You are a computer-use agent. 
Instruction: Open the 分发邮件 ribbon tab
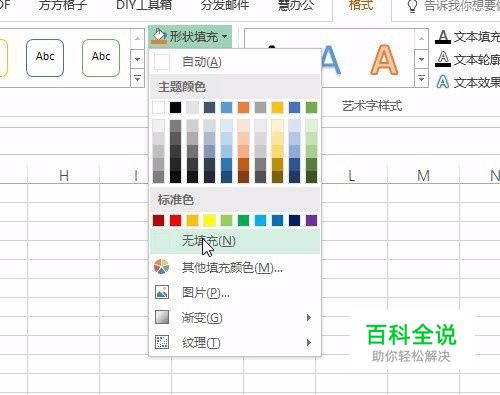click(225, 5)
